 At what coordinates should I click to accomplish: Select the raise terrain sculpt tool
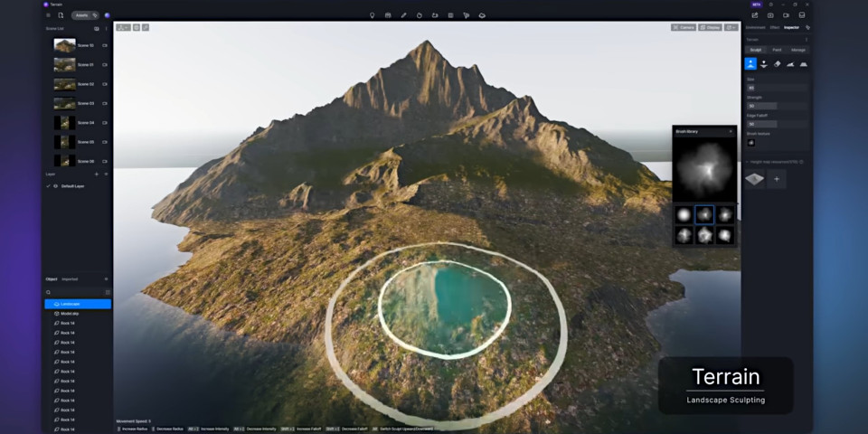point(750,64)
